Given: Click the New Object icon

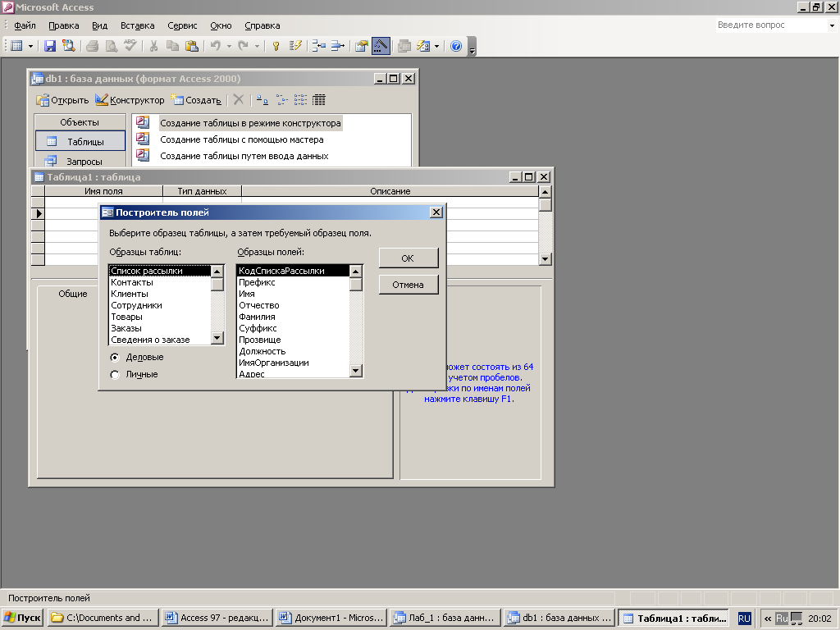Looking at the screenshot, I should [423, 46].
